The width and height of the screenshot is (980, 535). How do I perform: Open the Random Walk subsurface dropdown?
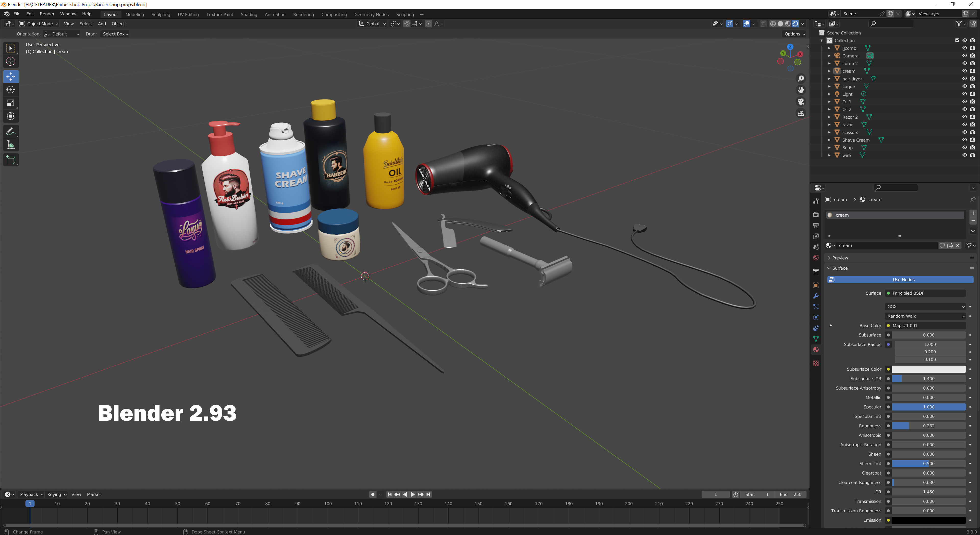click(925, 316)
